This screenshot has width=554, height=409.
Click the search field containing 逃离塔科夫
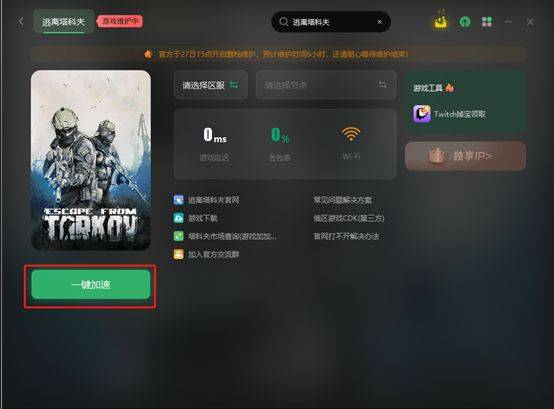pos(331,22)
